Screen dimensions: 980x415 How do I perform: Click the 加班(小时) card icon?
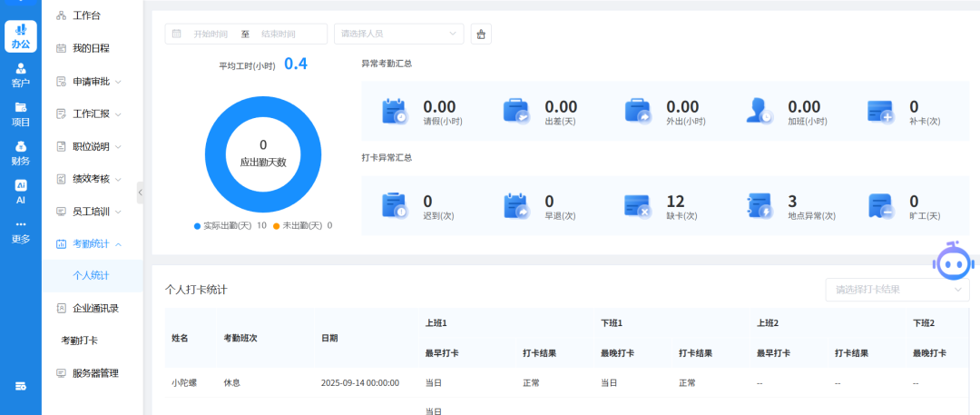click(x=759, y=112)
